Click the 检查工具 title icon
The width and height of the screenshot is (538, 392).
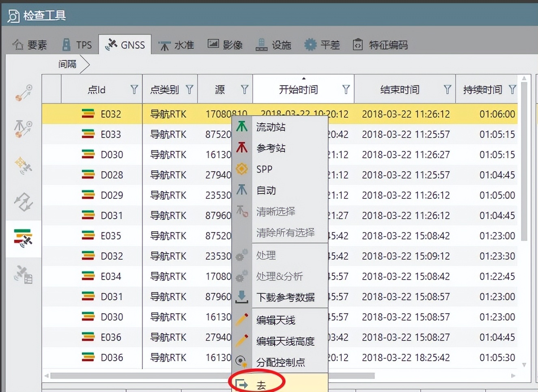point(13,16)
